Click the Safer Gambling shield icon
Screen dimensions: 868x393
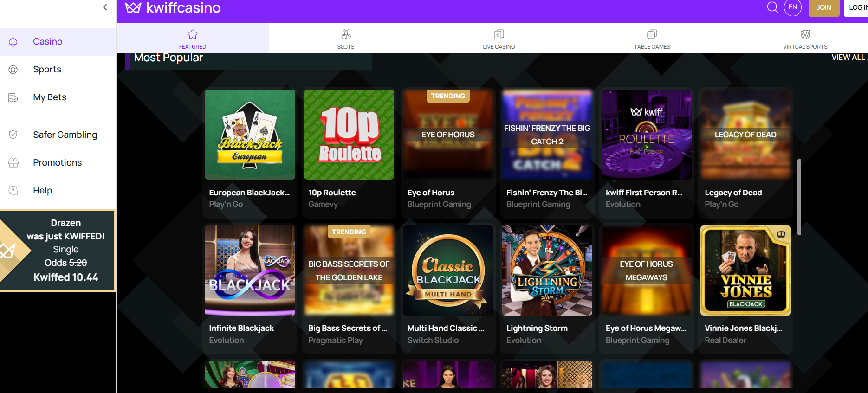tap(13, 135)
